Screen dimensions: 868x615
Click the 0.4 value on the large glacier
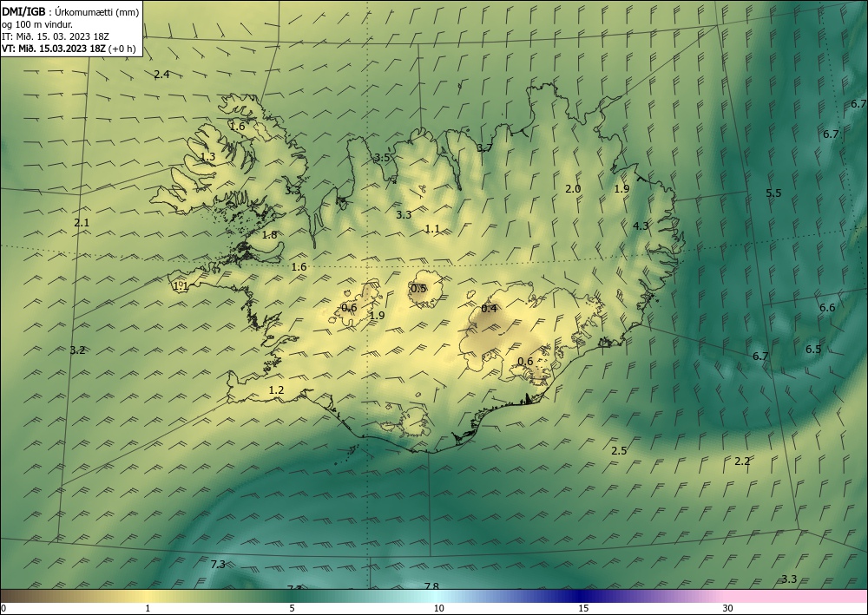pyautogui.click(x=489, y=309)
